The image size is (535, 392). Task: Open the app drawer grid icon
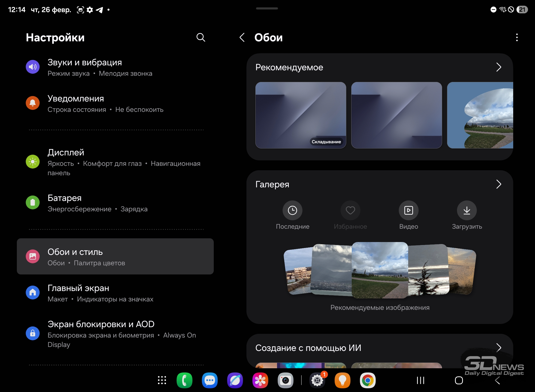pyautogui.click(x=162, y=380)
